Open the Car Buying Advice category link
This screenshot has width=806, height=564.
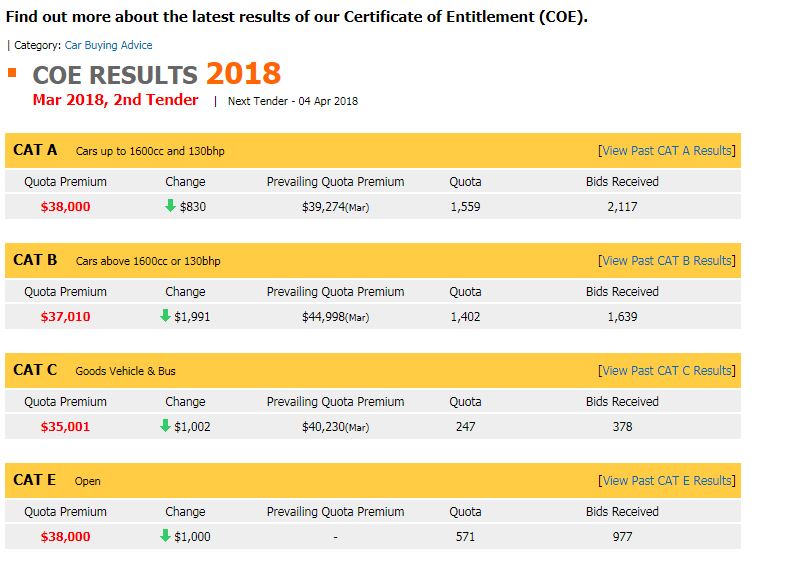108,45
